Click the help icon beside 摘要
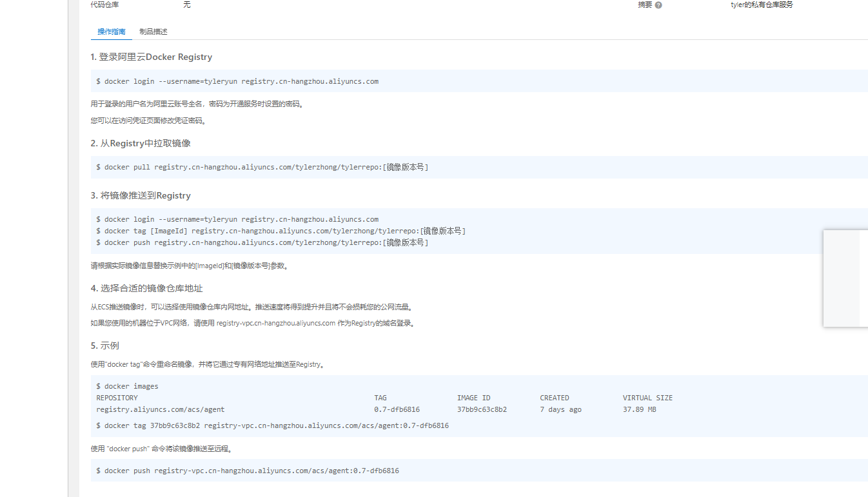Screen dimensions: 868x497 (658, 5)
